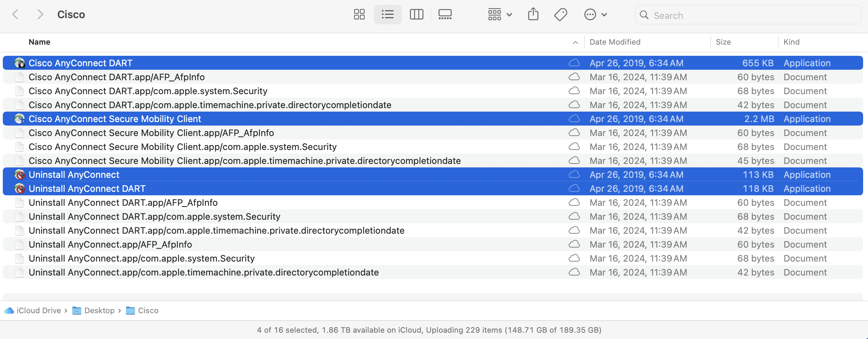Sort files by Kind column
The image size is (868, 339).
(791, 42)
